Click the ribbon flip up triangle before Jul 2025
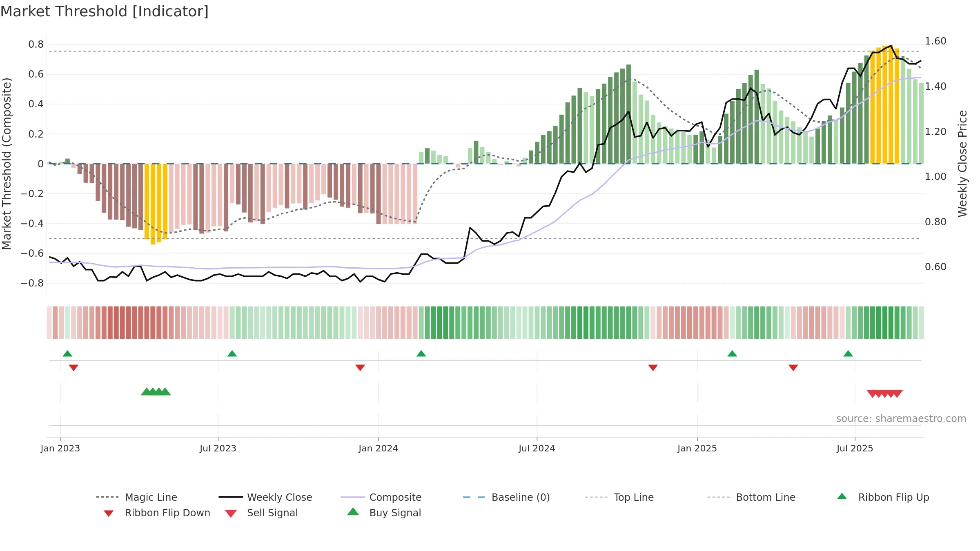 pyautogui.click(x=848, y=353)
